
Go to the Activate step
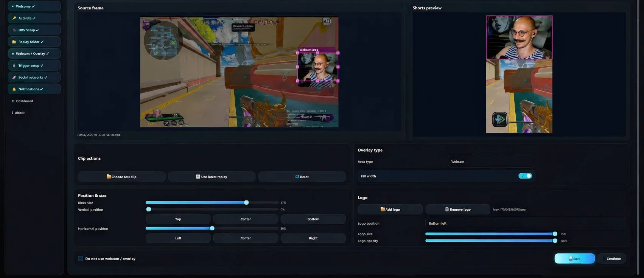[x=34, y=18]
